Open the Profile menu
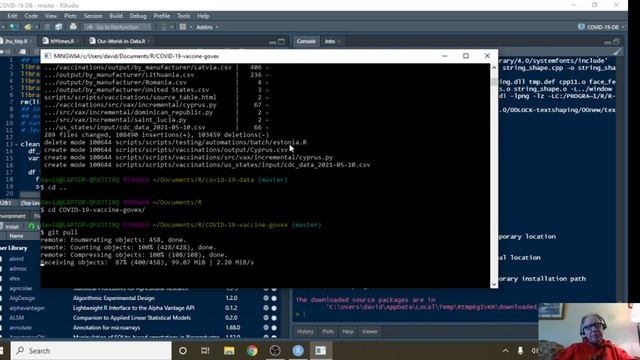 [x=162, y=16]
